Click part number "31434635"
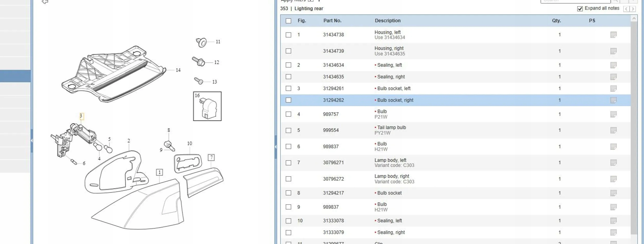Viewport: 644px width, 244px height. 333,77
